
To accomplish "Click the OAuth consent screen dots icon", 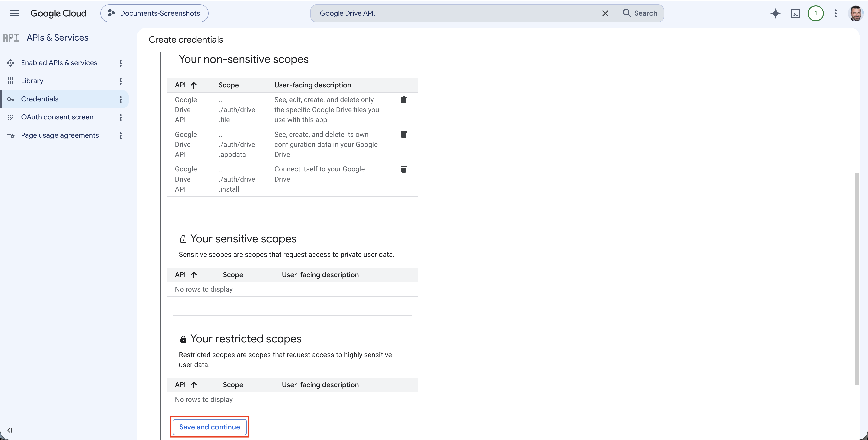I will pos(11,117).
